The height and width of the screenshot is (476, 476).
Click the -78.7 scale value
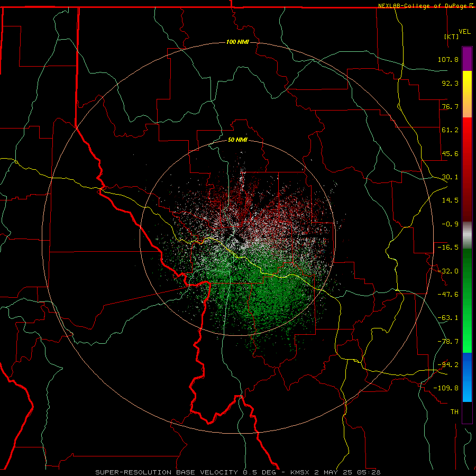click(448, 342)
